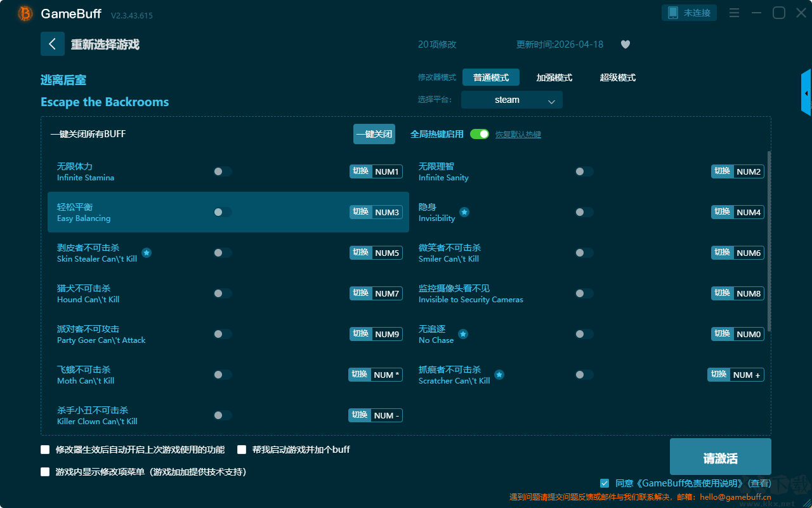Click the NUM8 hotkey button
This screenshot has height=508, width=812.
(x=738, y=293)
